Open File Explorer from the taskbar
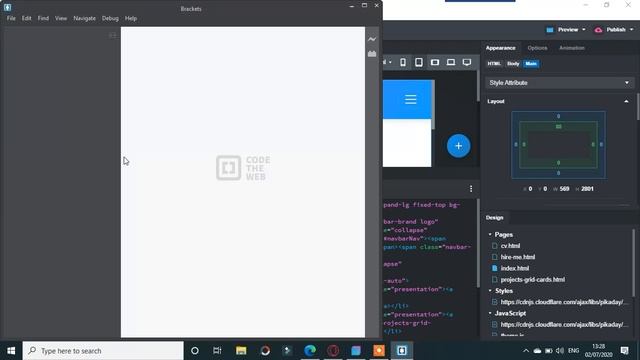The width and height of the screenshot is (640, 360). click(x=241, y=351)
